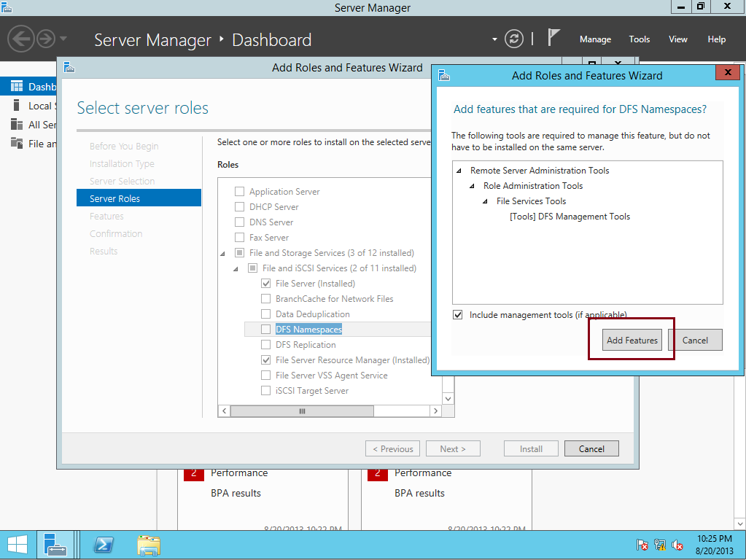Select the Local Server icon in sidebar
This screenshot has height=560, width=746.
point(17,105)
